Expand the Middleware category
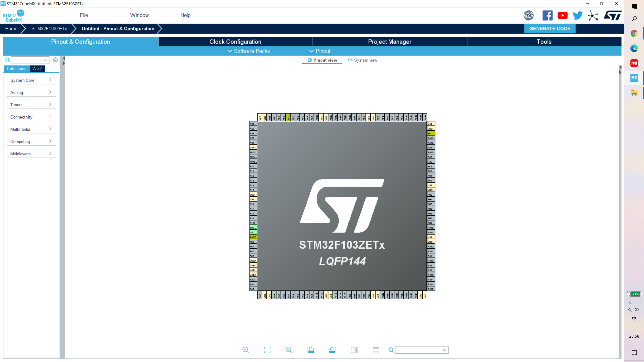Viewport: 644px width, 362px height. click(31, 154)
